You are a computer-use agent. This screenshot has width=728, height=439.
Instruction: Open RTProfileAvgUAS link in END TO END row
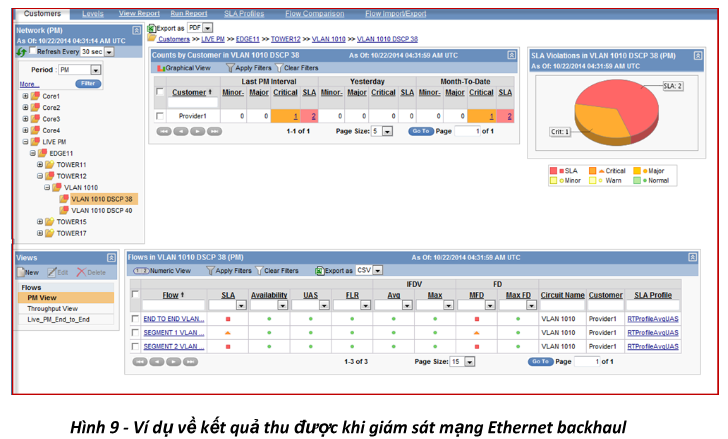(x=653, y=319)
